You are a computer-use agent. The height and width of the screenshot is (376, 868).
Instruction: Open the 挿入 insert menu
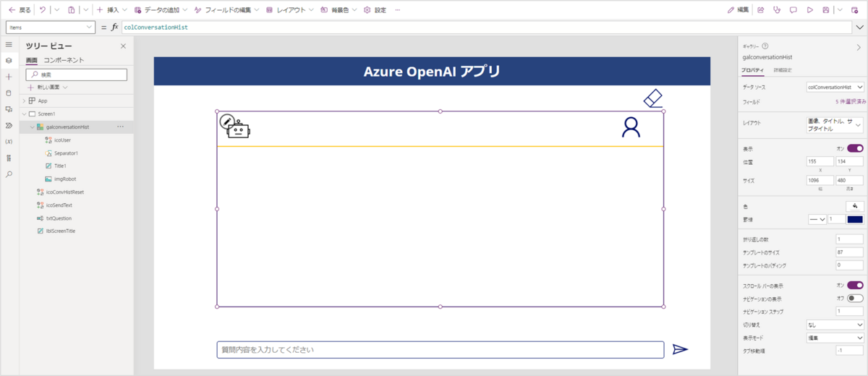pyautogui.click(x=112, y=10)
